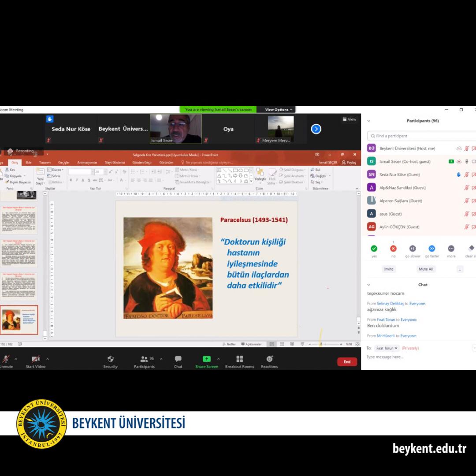Expand video options caret next to Start Video

point(47,359)
